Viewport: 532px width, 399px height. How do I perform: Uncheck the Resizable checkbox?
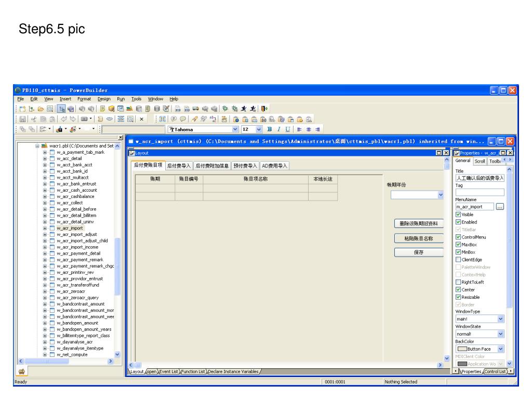(x=458, y=297)
